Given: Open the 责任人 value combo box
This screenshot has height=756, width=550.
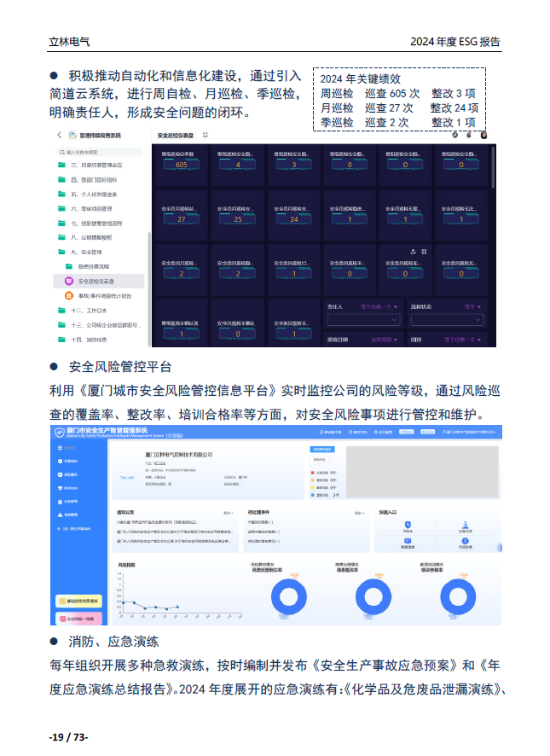Looking at the screenshot, I should (363, 320).
